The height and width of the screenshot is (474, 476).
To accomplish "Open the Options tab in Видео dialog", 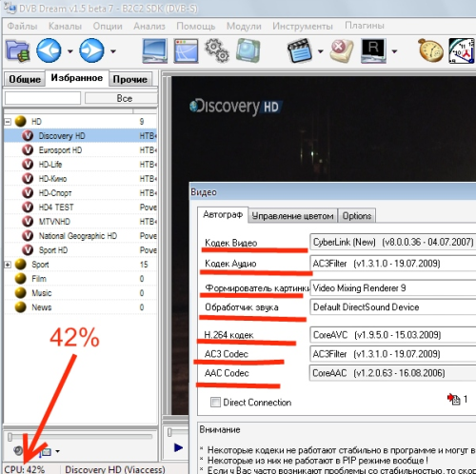I will coord(357,216).
